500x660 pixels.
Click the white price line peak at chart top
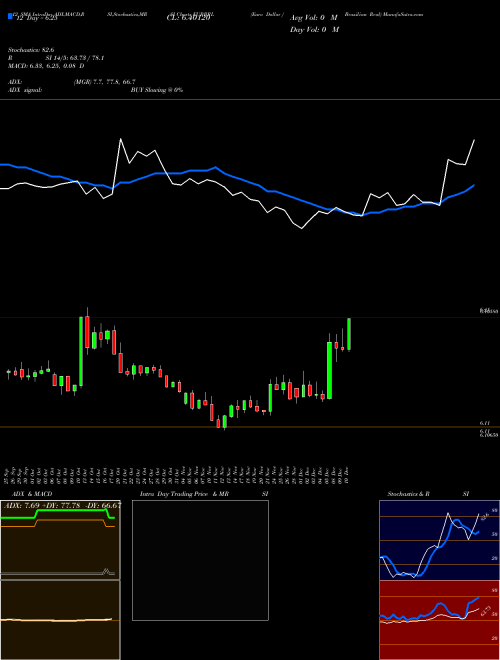click(121, 139)
